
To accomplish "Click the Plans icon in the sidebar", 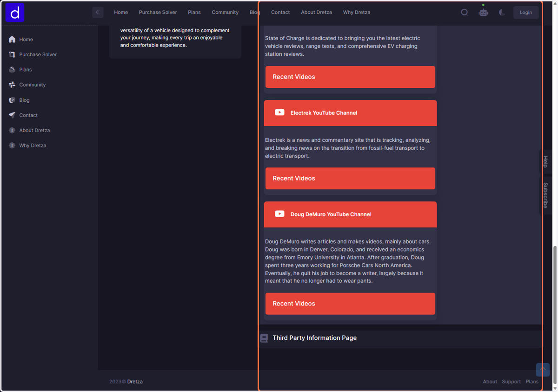I will pyautogui.click(x=12, y=70).
